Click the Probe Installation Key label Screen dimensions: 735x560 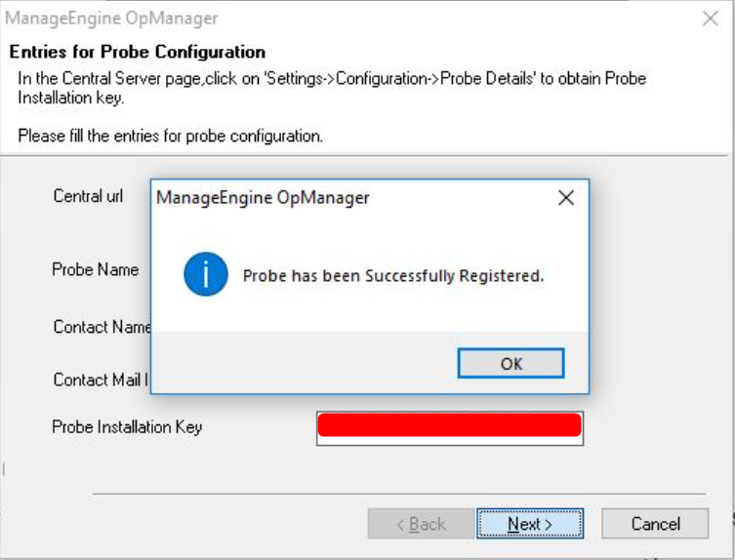[127, 426]
